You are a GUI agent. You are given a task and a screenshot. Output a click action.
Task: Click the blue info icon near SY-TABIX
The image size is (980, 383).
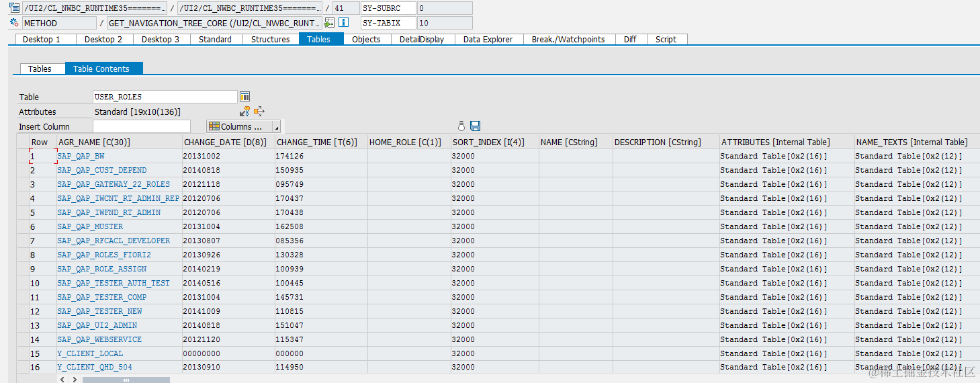(x=343, y=23)
